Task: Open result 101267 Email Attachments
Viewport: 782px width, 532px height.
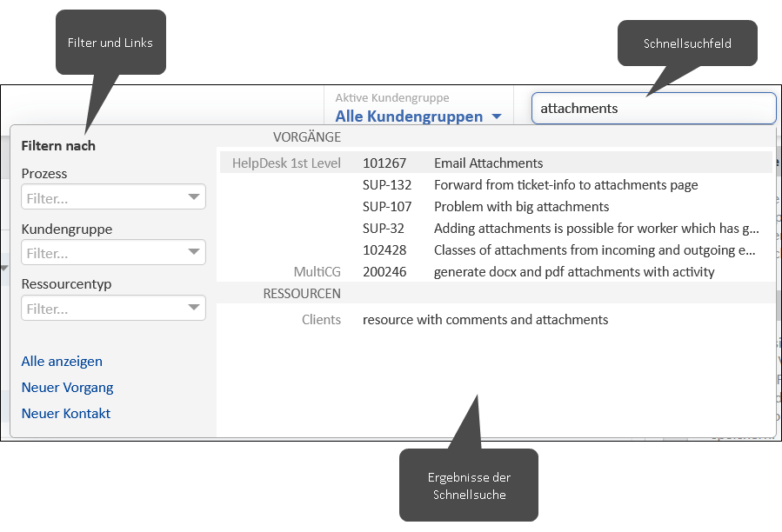Action: (x=496, y=163)
